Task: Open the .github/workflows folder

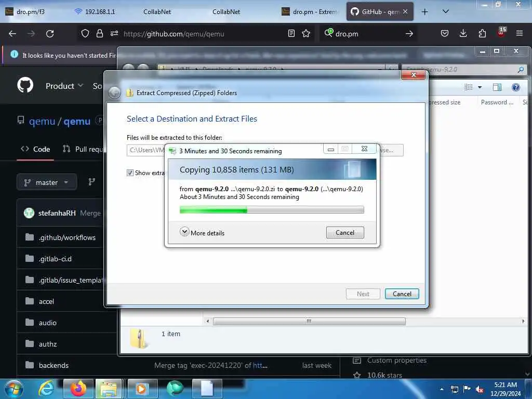Action: [67, 237]
